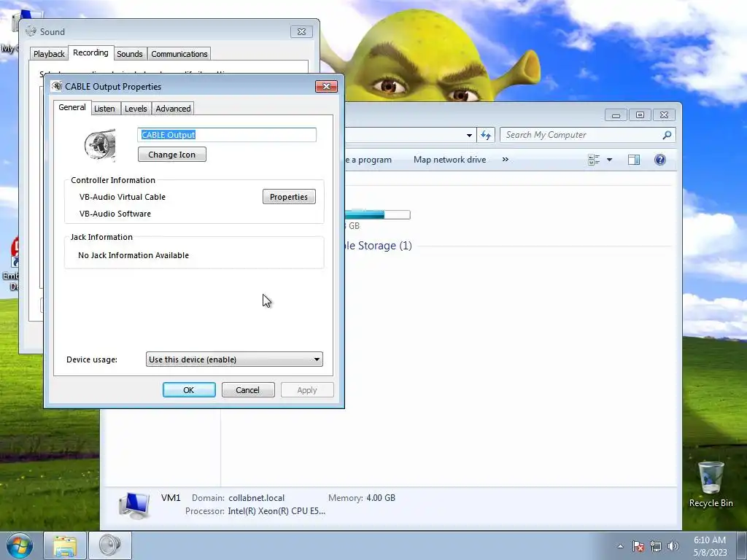747x560 pixels.
Task: Click the Change Icon button
Action: pos(172,155)
